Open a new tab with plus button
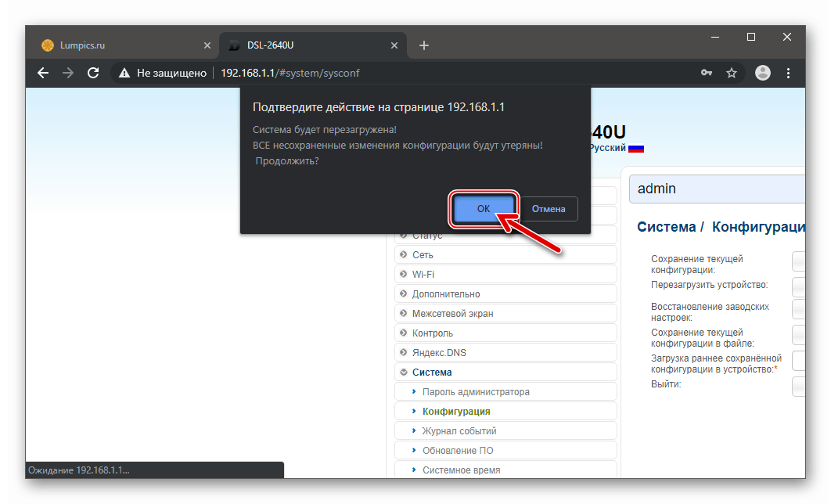The image size is (831, 504). 424,45
